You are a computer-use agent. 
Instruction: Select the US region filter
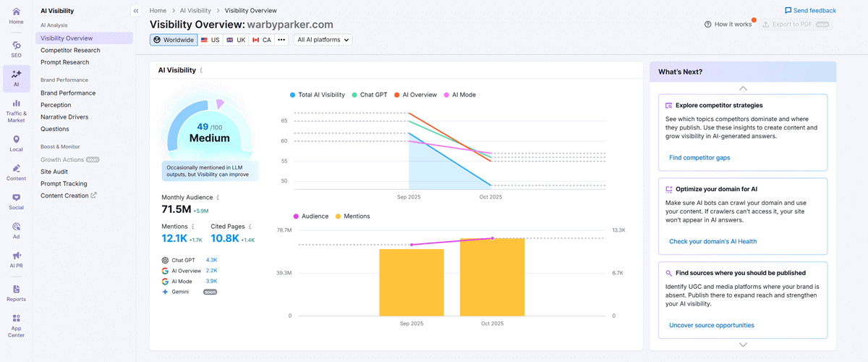(x=210, y=40)
